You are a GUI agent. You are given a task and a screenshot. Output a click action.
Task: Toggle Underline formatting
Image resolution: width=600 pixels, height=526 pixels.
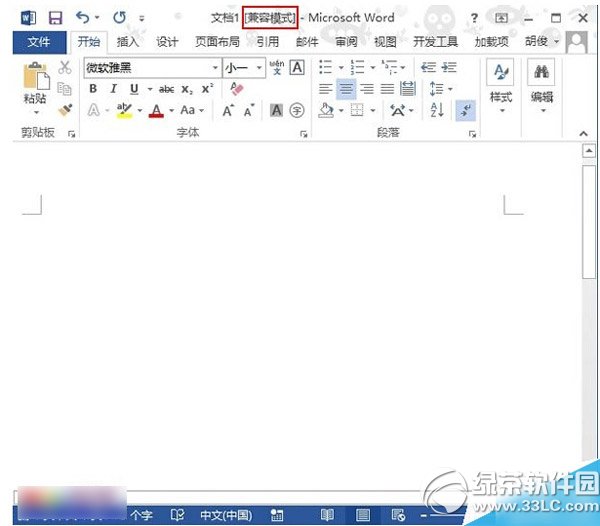pos(134,89)
